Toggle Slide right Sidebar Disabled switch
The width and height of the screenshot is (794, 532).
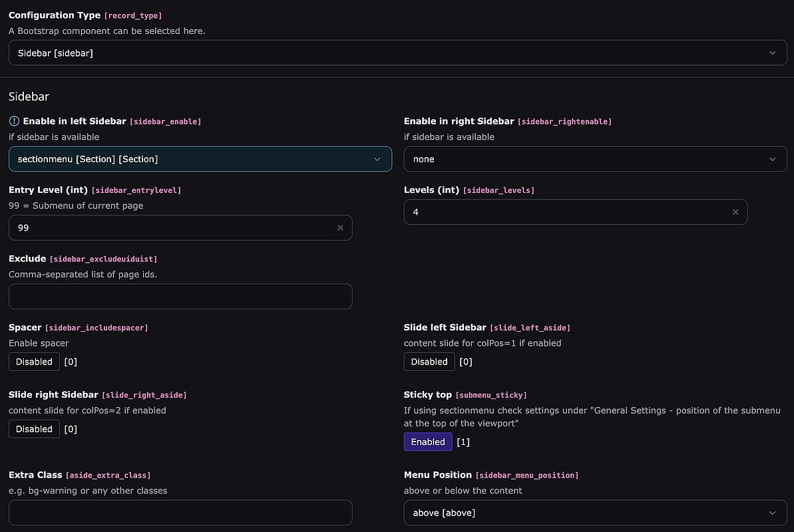click(x=34, y=429)
